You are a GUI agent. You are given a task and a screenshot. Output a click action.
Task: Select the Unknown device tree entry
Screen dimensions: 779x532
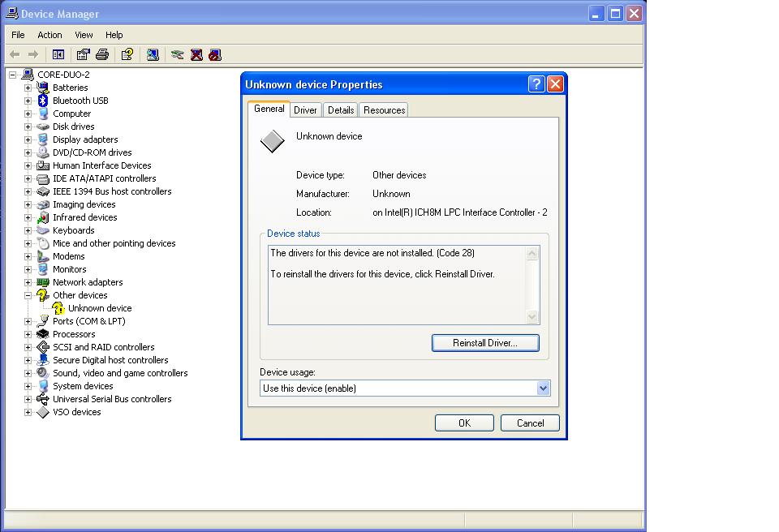click(100, 308)
